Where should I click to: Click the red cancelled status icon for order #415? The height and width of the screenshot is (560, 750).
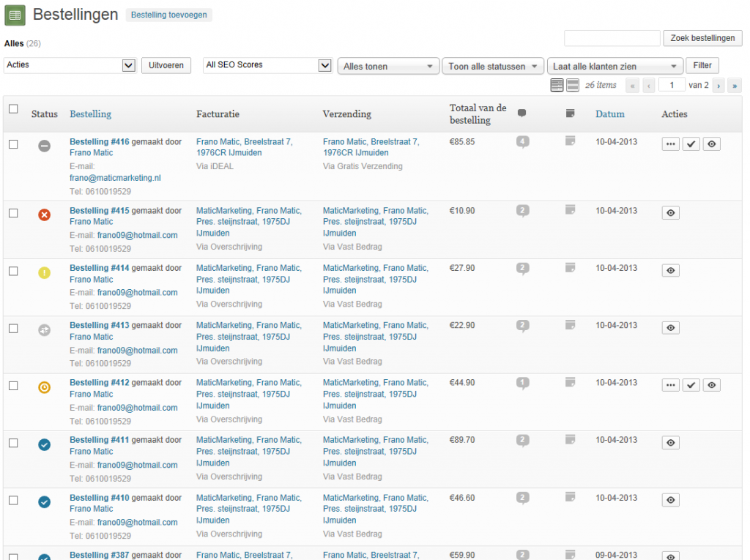click(x=45, y=214)
